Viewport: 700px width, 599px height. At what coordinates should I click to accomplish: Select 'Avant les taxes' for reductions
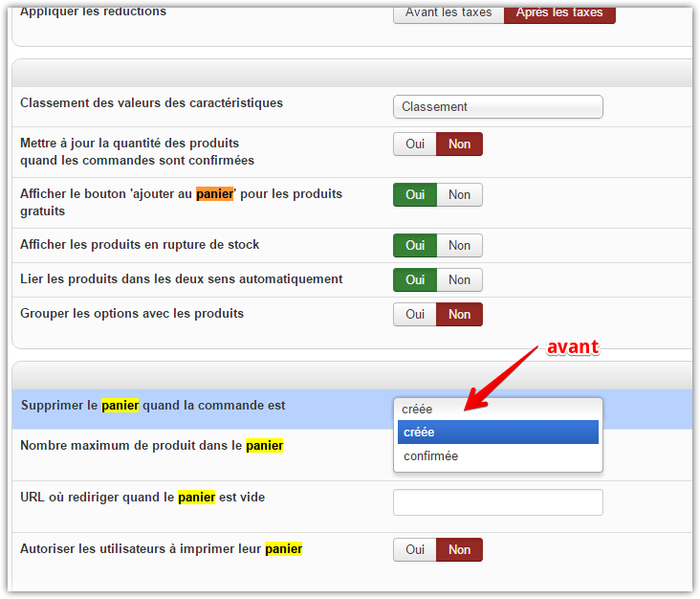[448, 13]
